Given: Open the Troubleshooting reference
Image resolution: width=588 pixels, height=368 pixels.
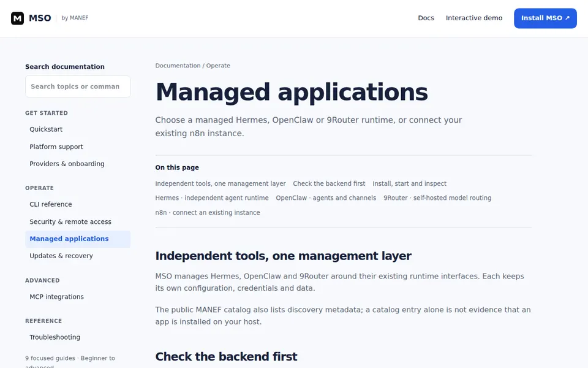Looking at the screenshot, I should point(55,337).
